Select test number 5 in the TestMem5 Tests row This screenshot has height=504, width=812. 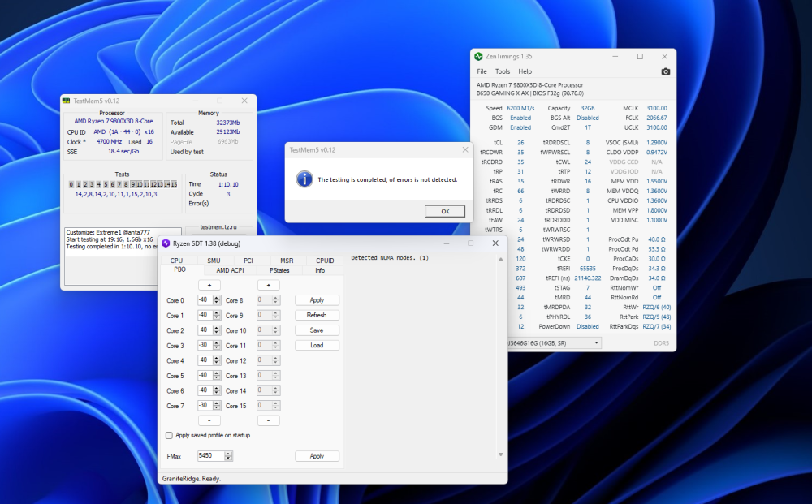(105, 183)
